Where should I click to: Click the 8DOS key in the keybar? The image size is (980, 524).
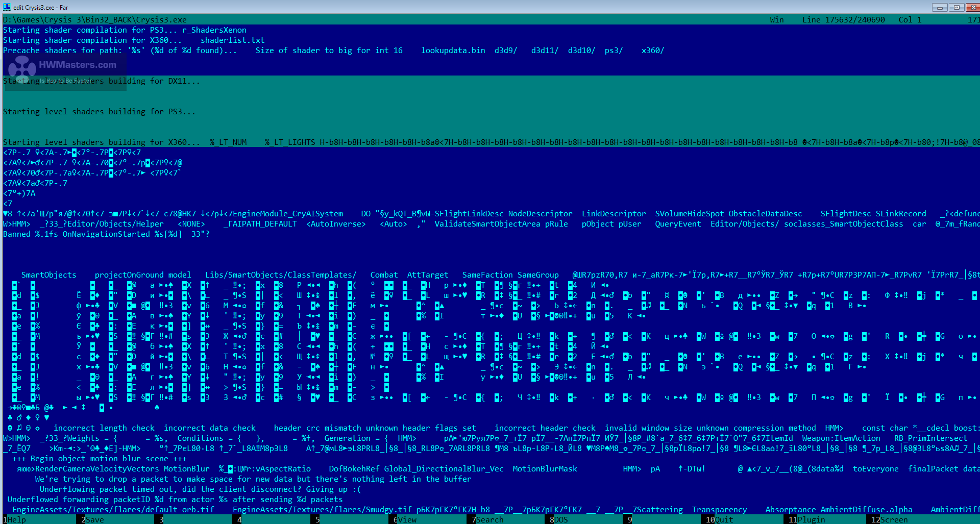pos(558,519)
